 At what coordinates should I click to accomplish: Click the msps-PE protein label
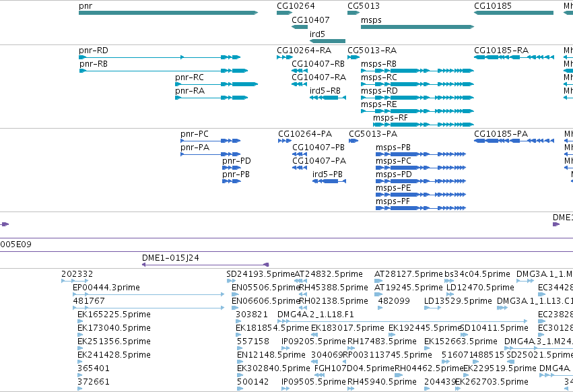tap(393, 188)
